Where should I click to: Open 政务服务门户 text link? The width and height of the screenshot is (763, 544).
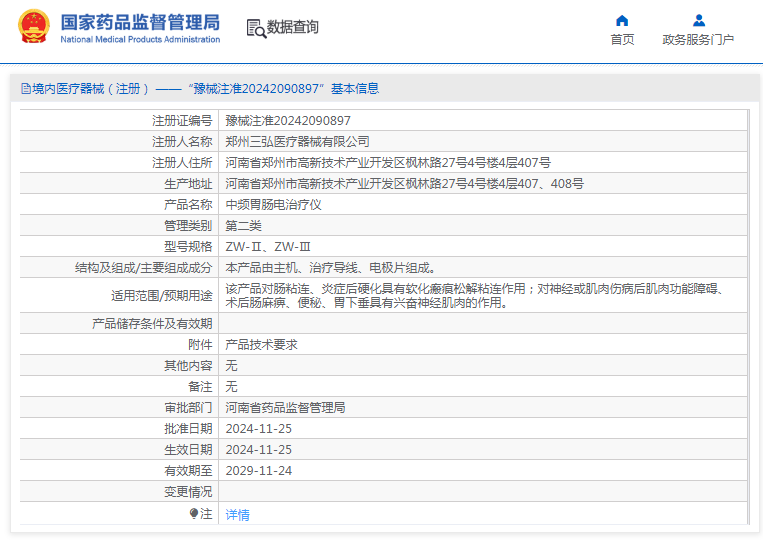coord(698,39)
